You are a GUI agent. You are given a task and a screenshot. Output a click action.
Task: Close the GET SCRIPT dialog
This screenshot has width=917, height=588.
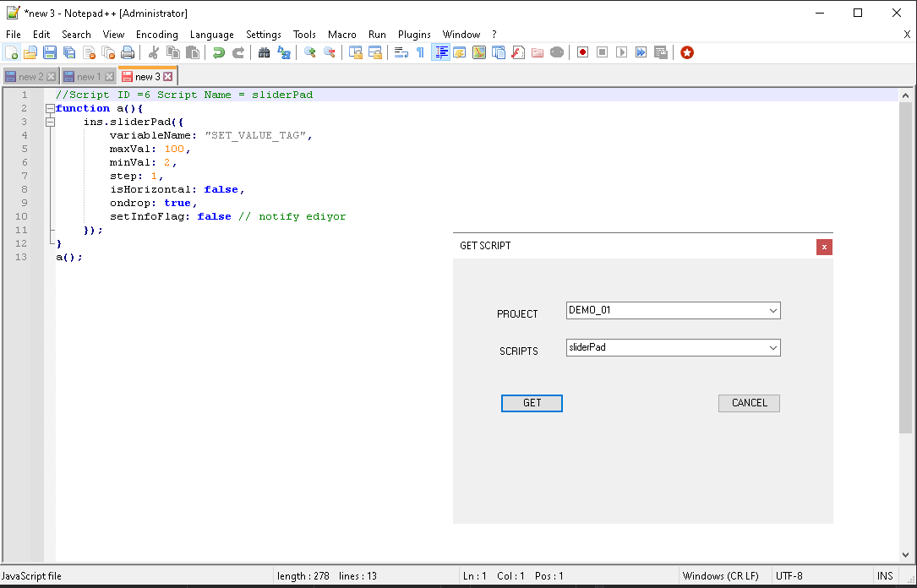(824, 248)
